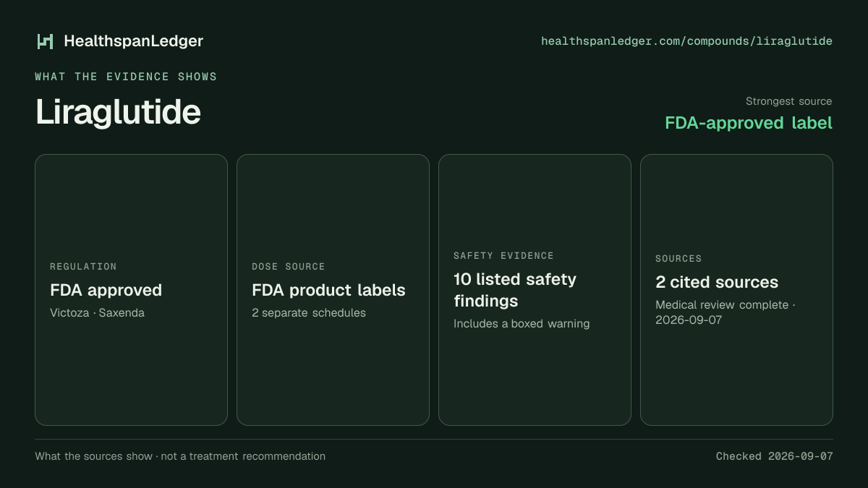This screenshot has width=868, height=488.
Task: Click "Medical review complete" text
Action: pos(722,305)
